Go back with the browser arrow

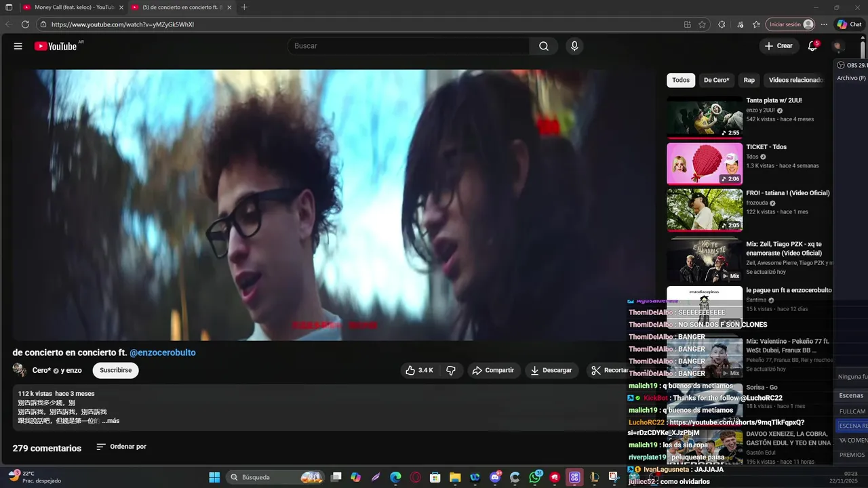click(9, 24)
